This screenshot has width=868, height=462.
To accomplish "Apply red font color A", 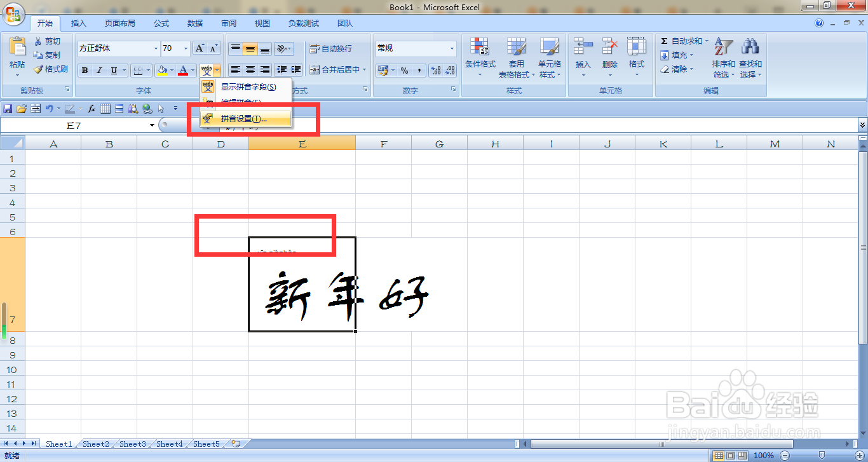I will [183, 71].
